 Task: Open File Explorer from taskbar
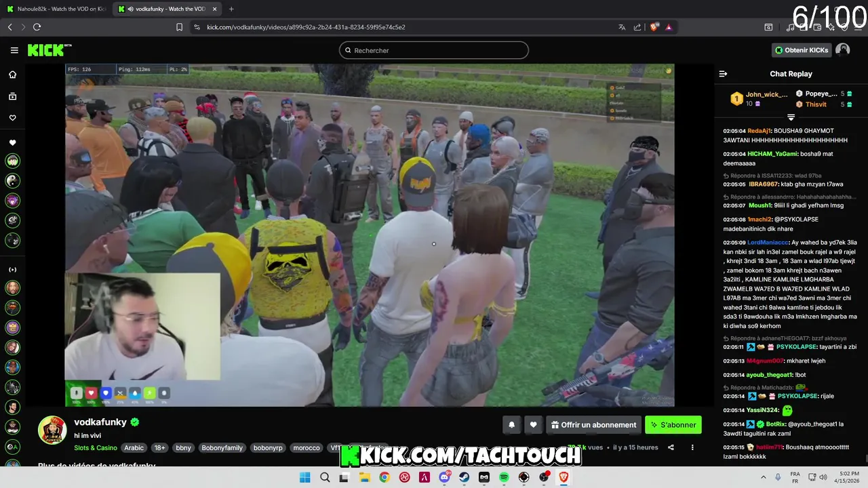pyautogui.click(x=364, y=477)
